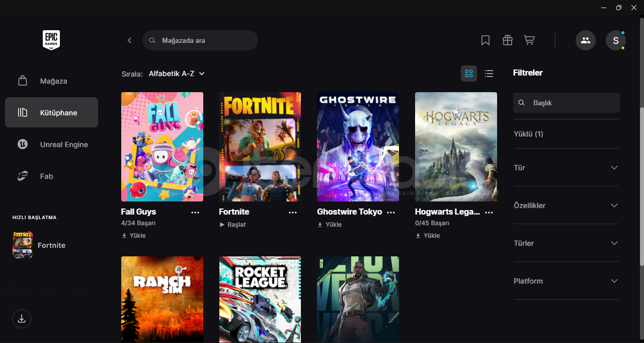
Task: Toggle the Yüklü (1) installed filter
Action: pos(528,134)
